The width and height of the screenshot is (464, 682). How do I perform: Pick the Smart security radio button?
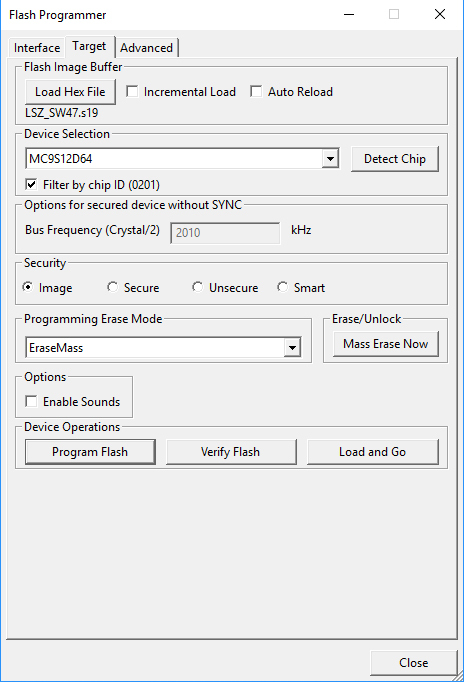(x=283, y=287)
